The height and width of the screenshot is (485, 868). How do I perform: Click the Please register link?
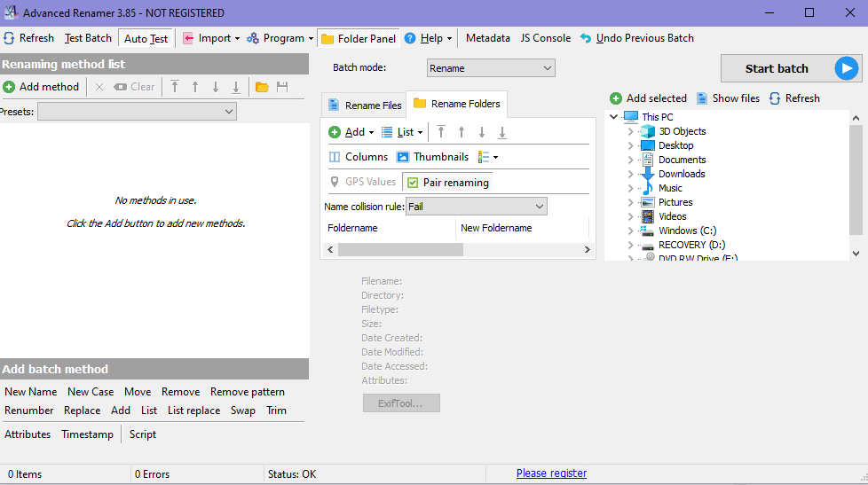551,473
